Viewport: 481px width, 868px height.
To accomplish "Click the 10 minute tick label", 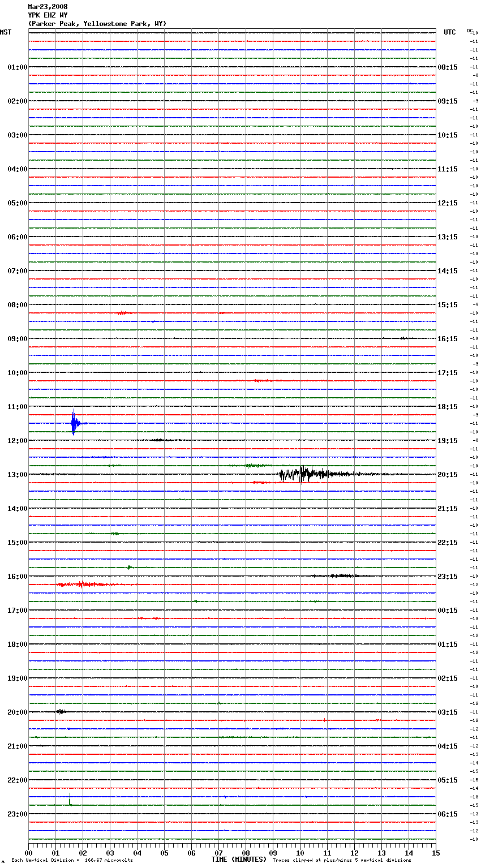I will [x=300, y=853].
